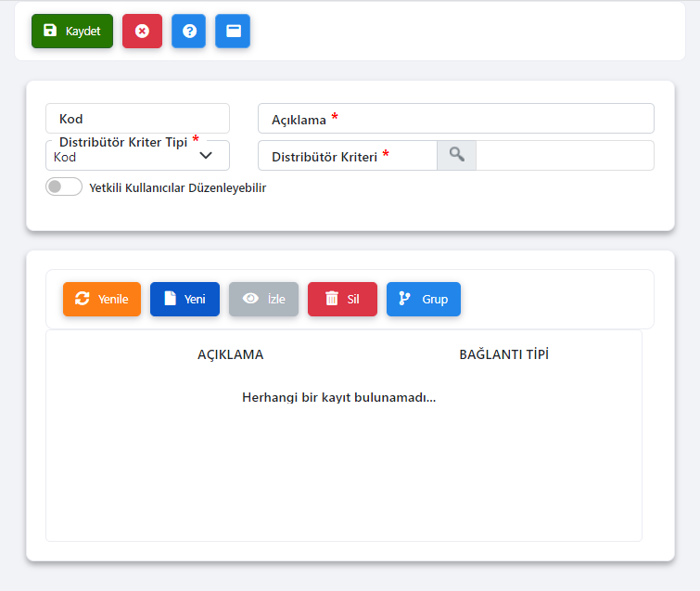Toggle Yetkili Kullanıcılar Düzenleyebilir switch
Viewport: 700px width, 591px height.
[x=64, y=187]
